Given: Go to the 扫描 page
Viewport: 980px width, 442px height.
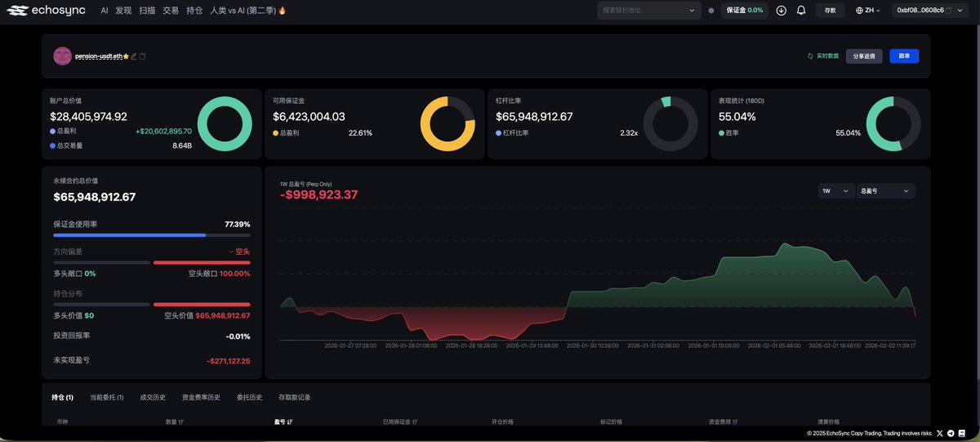Looking at the screenshot, I should coord(147,11).
